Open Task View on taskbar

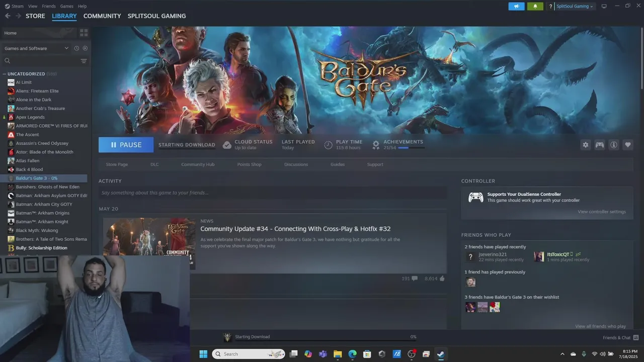(294, 354)
